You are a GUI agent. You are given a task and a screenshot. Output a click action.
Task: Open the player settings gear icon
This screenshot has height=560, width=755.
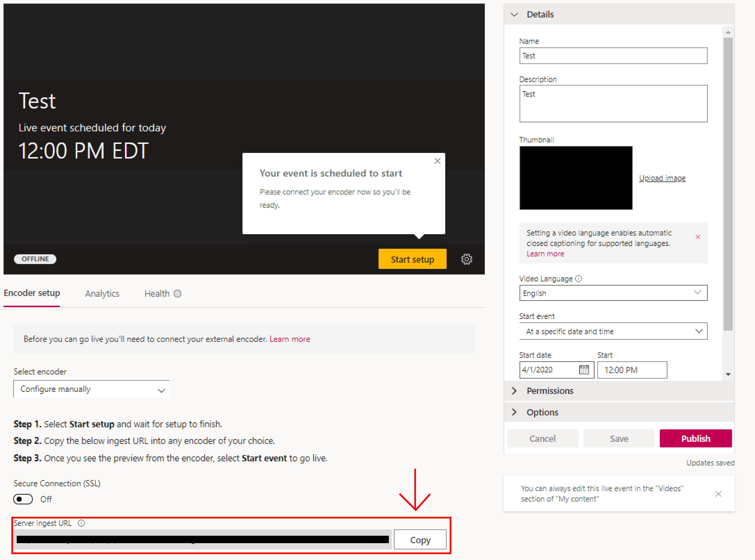click(466, 259)
